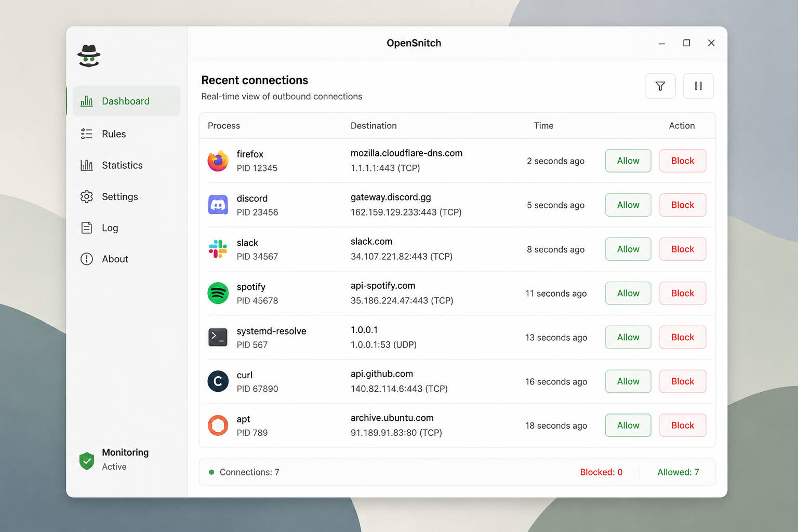Maximize the OpenSnitch window
This screenshot has width=798, height=532.
point(686,43)
